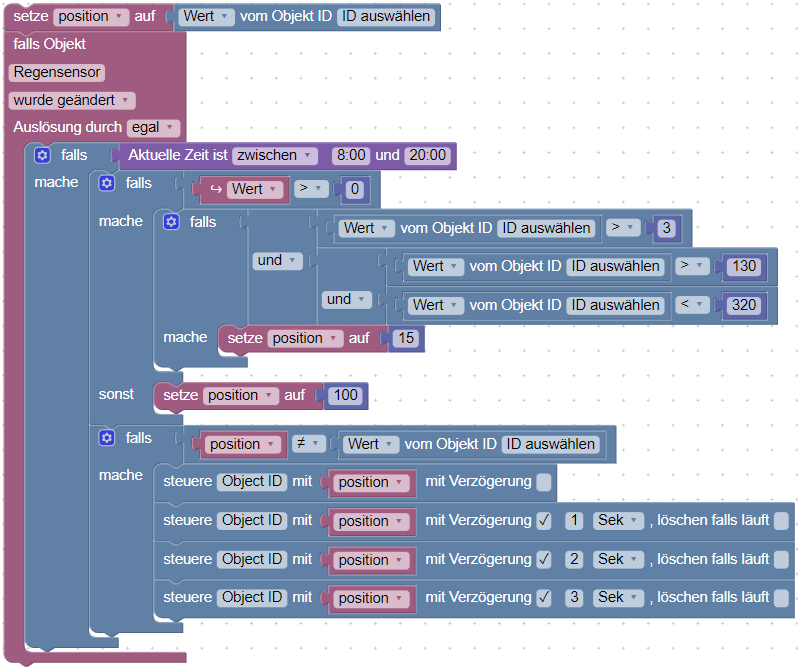The height and width of the screenshot is (670, 798).
Task: Click the arrow icon before the Wert trigger value
Action: [216, 189]
